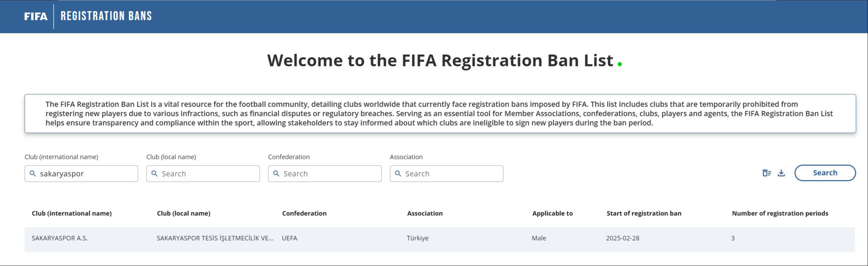Click the FIFA logo in the header
The image size is (868, 266).
[35, 16]
